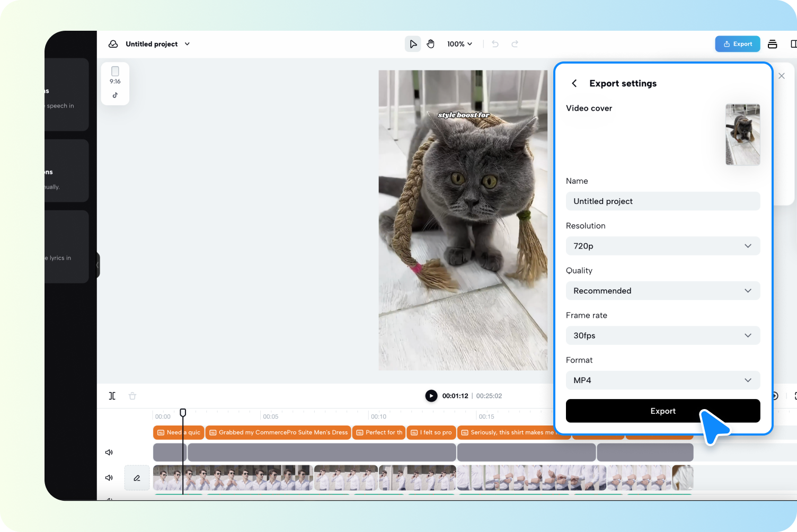Click the black Export button in the panel

point(663,411)
